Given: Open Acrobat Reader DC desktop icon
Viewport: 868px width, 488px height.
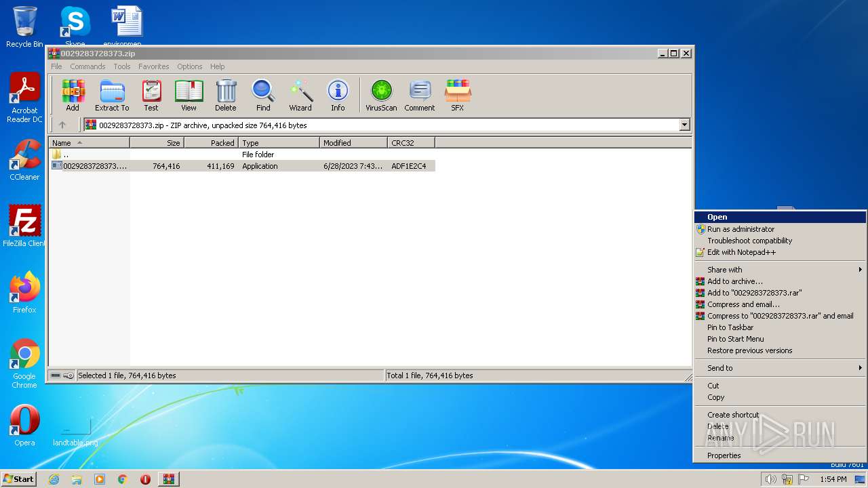Looking at the screenshot, I should [x=24, y=98].
